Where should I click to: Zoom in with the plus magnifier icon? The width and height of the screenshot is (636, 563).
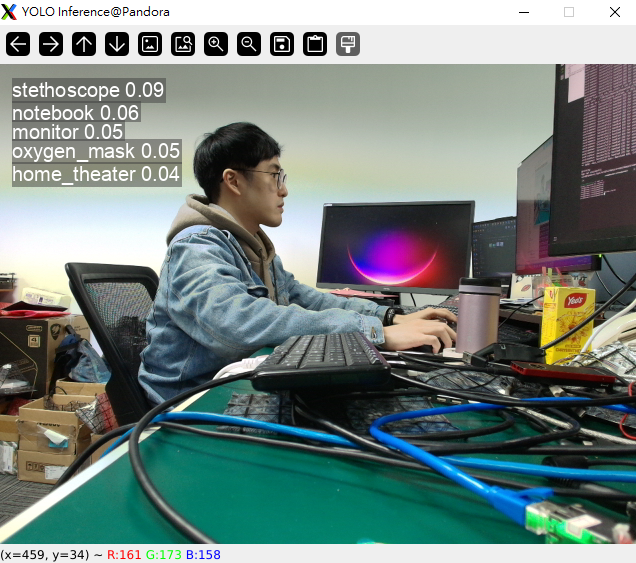[216, 44]
